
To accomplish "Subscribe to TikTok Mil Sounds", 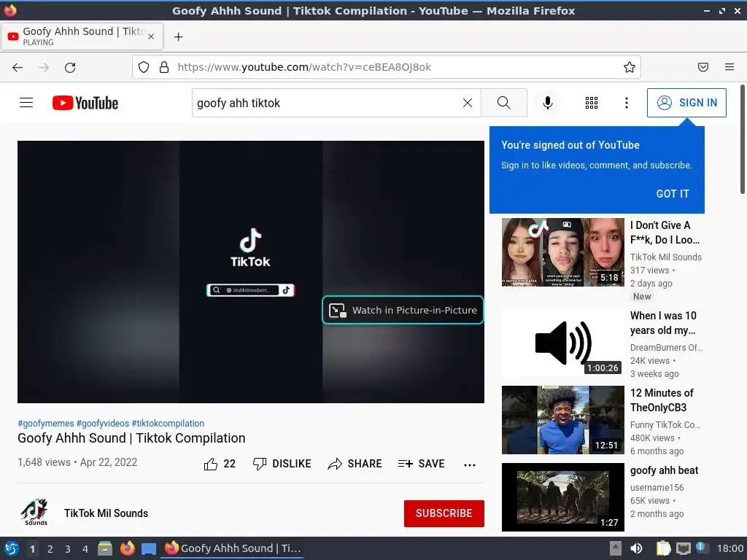I will [x=444, y=513].
